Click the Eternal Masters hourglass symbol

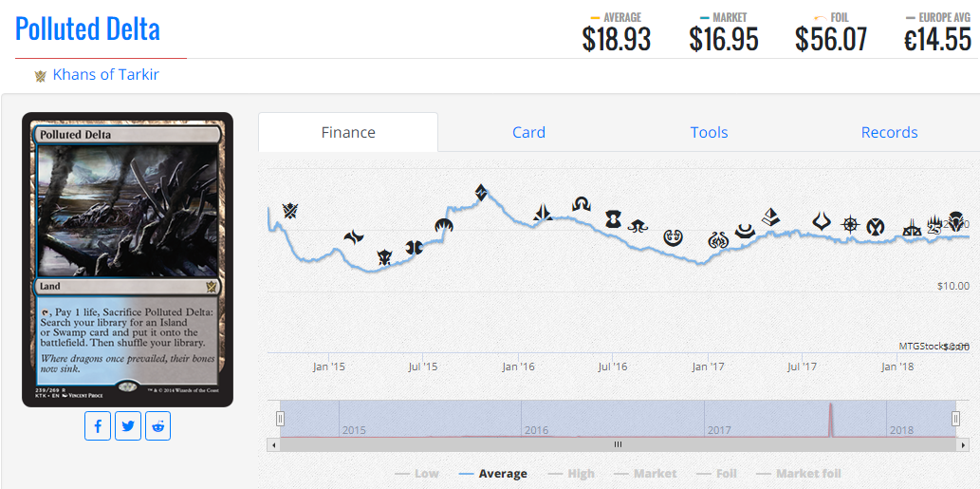pyautogui.click(x=613, y=218)
